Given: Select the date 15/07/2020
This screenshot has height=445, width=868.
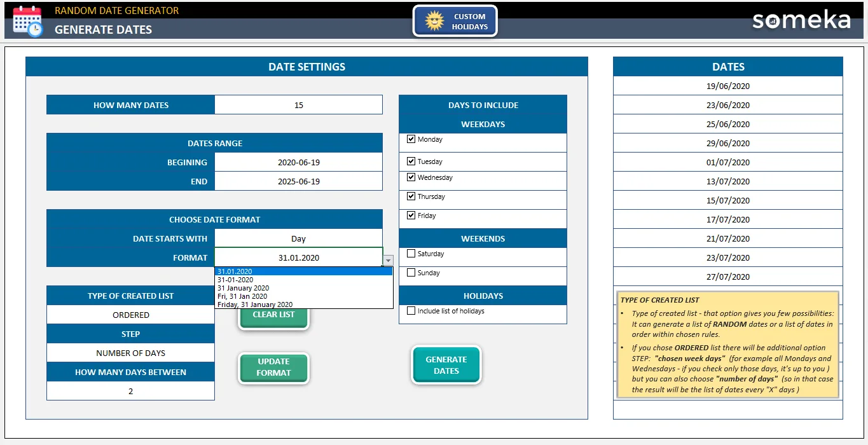Looking at the screenshot, I should click(x=728, y=200).
